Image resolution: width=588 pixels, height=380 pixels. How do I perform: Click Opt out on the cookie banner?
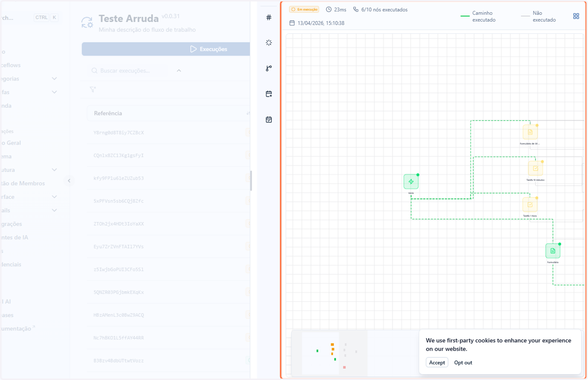tap(463, 363)
